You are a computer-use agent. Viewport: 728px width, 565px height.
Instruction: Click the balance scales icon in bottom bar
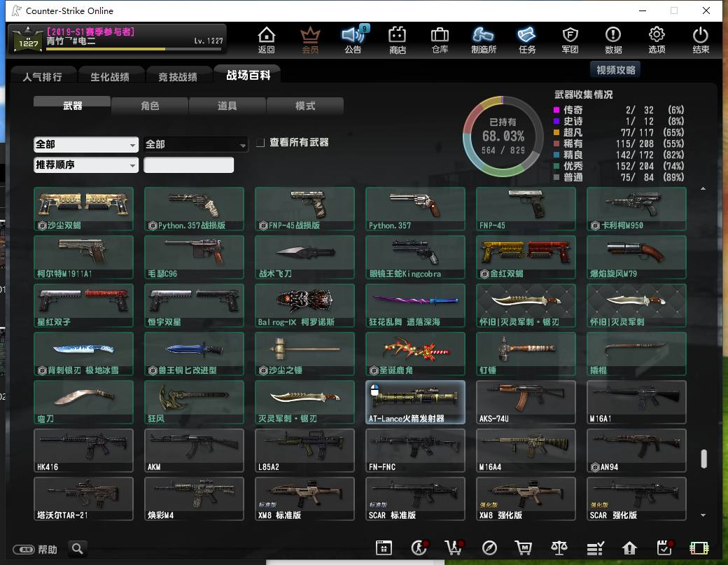[x=559, y=547]
